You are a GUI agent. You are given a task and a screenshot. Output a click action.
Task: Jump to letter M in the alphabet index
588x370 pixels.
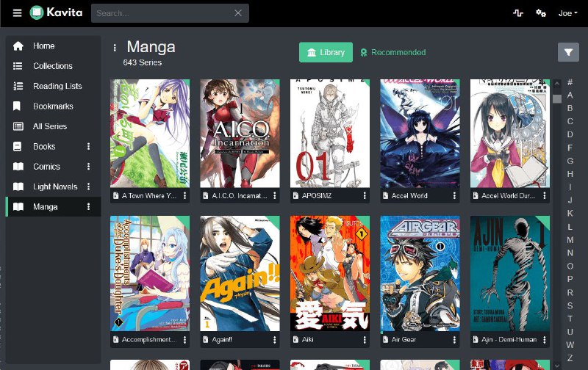click(570, 240)
